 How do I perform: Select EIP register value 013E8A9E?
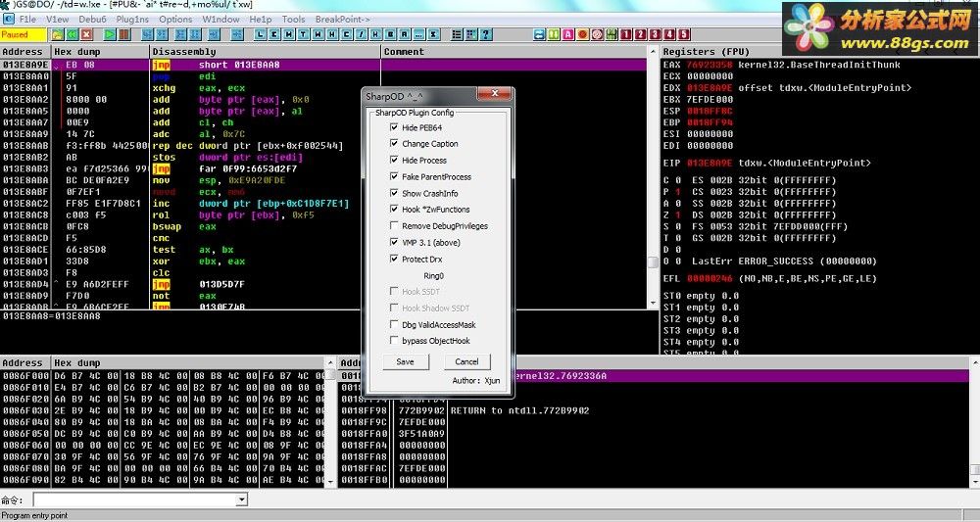pos(710,163)
